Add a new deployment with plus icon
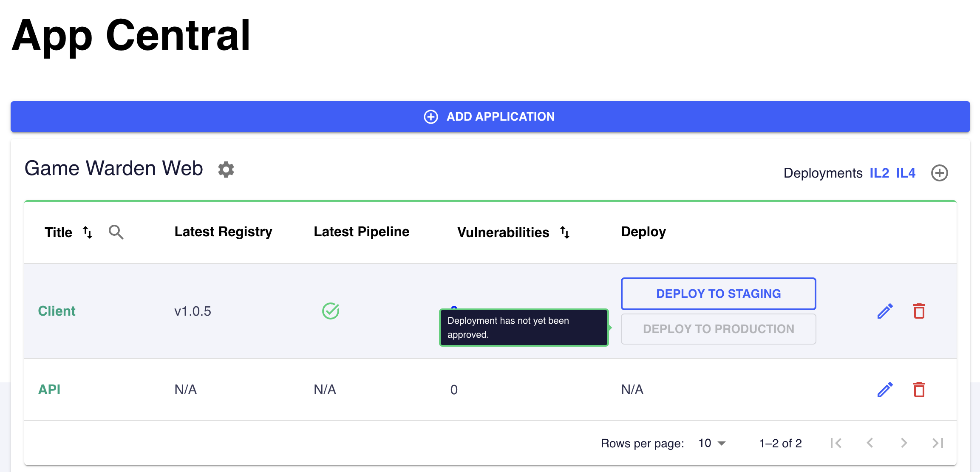The width and height of the screenshot is (980, 472). pos(940,173)
